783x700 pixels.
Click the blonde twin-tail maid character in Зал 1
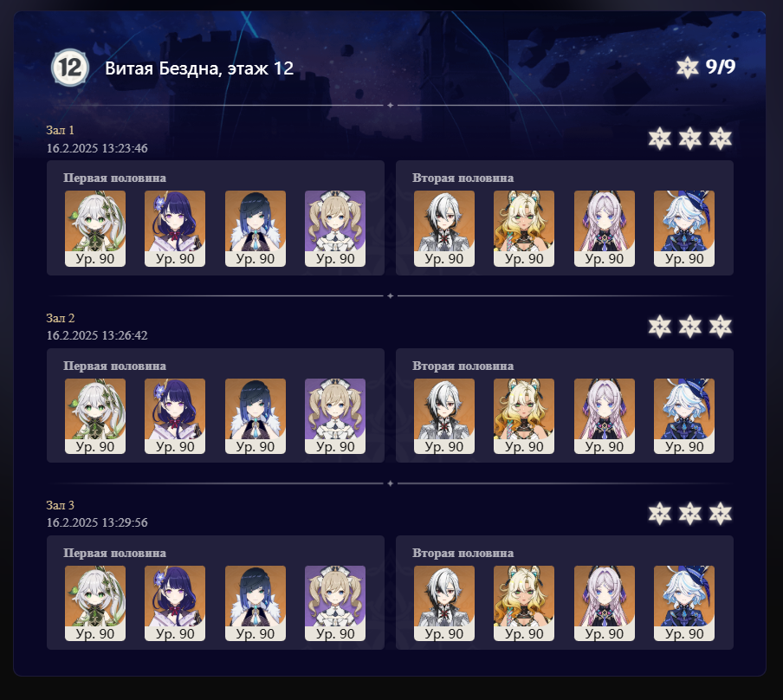pos(335,229)
